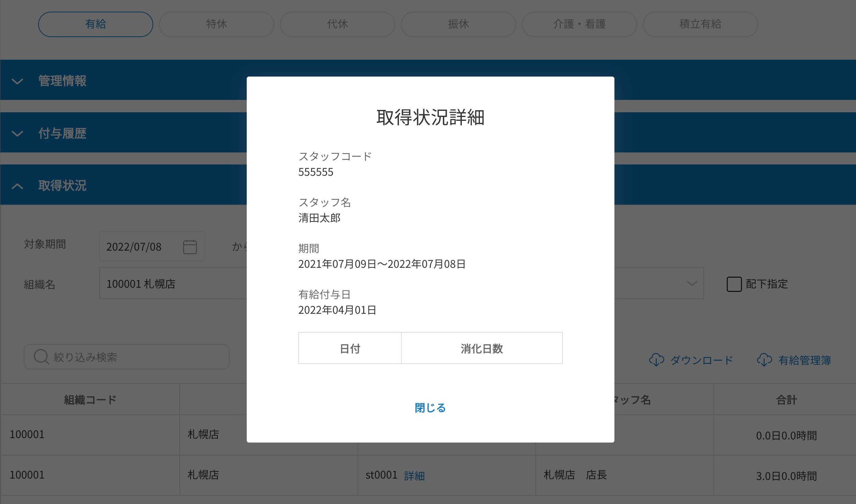Click the ダウンロード link text
The width and height of the screenshot is (856, 504).
coord(702,360)
